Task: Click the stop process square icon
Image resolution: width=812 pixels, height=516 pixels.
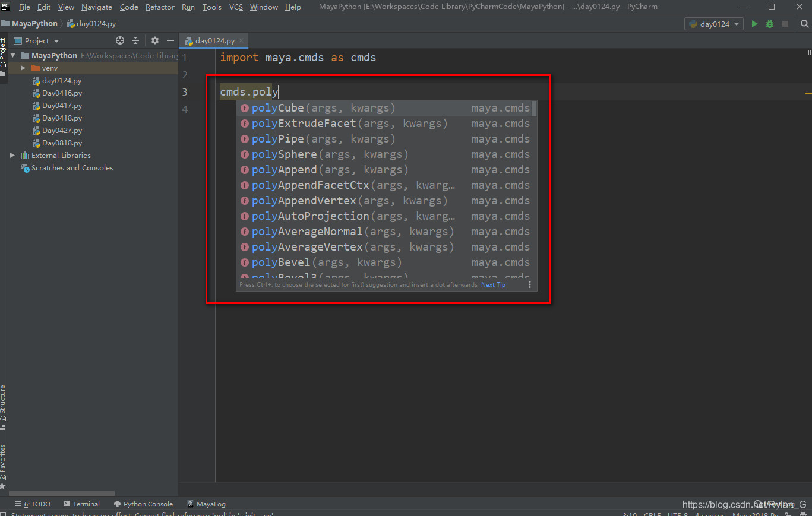Action: [x=785, y=24]
